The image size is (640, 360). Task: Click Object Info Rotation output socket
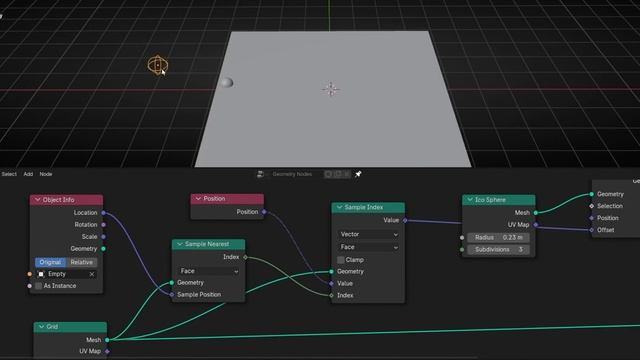(104, 224)
